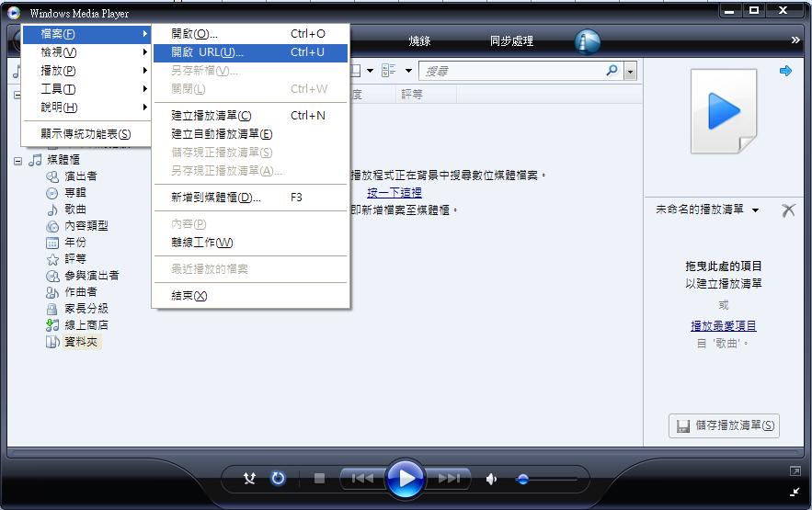The width and height of the screenshot is (812, 510).
Task: Click the 播放最愛項目 link
Action: coord(724,326)
